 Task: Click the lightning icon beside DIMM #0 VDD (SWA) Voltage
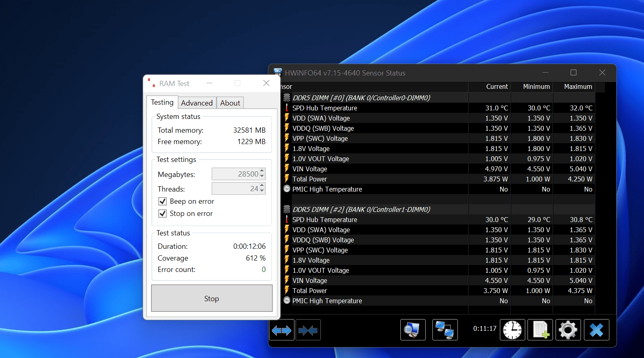click(x=287, y=118)
